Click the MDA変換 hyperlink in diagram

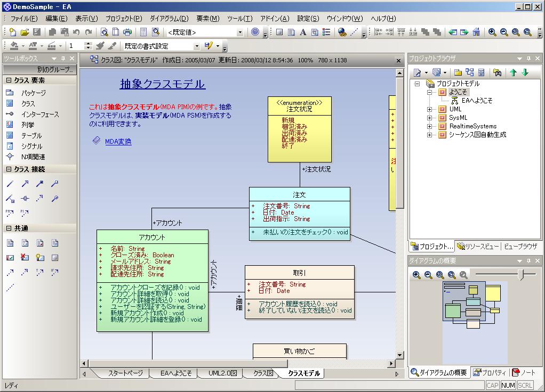coord(118,142)
